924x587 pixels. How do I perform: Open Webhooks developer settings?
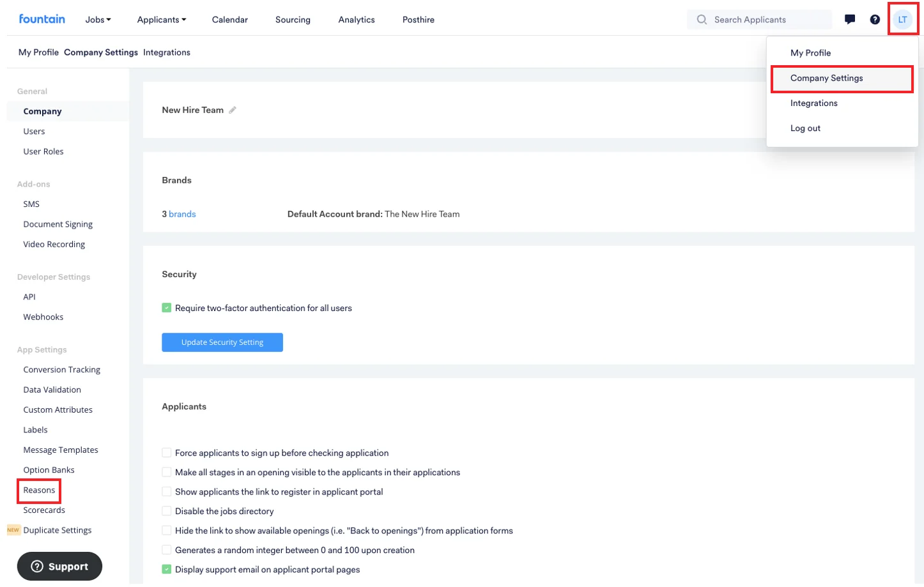43,317
